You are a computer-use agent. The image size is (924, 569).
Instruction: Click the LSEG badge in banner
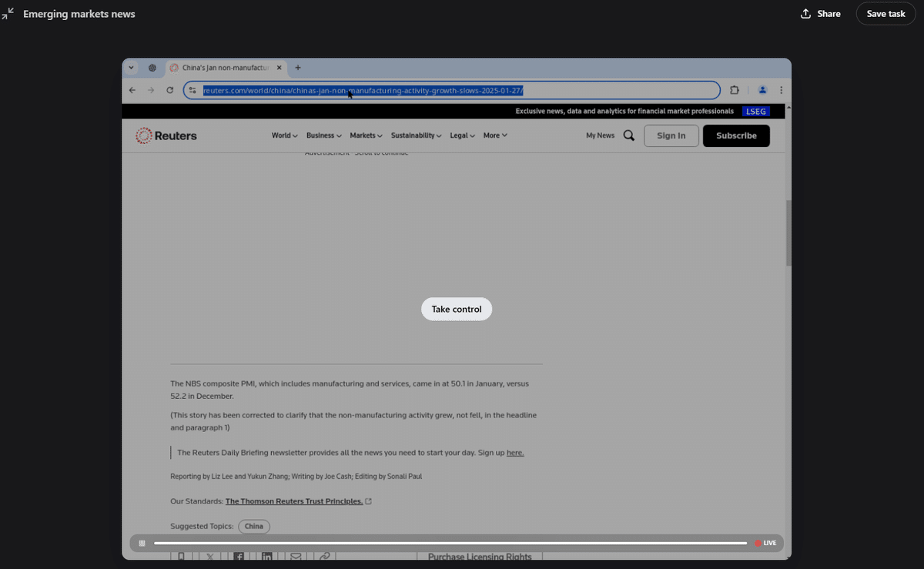(x=756, y=112)
